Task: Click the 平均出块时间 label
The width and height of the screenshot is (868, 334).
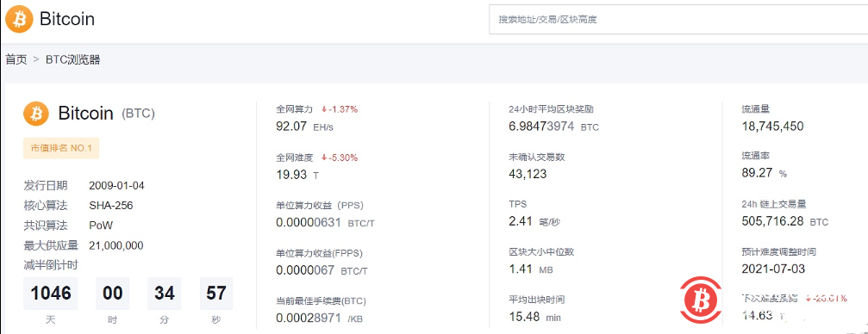Action: tap(536, 300)
